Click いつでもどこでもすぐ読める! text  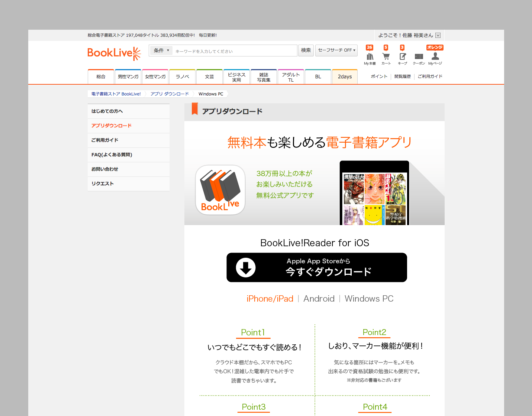(x=254, y=347)
